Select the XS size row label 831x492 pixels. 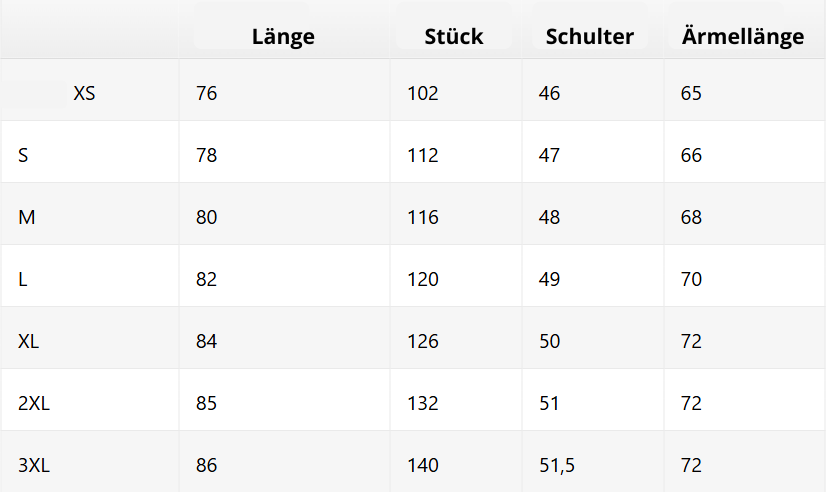pos(84,94)
